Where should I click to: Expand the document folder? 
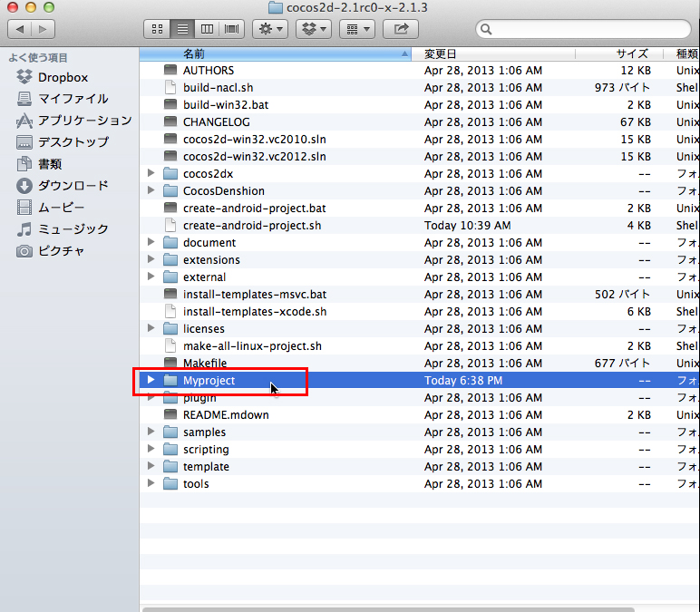[151, 242]
